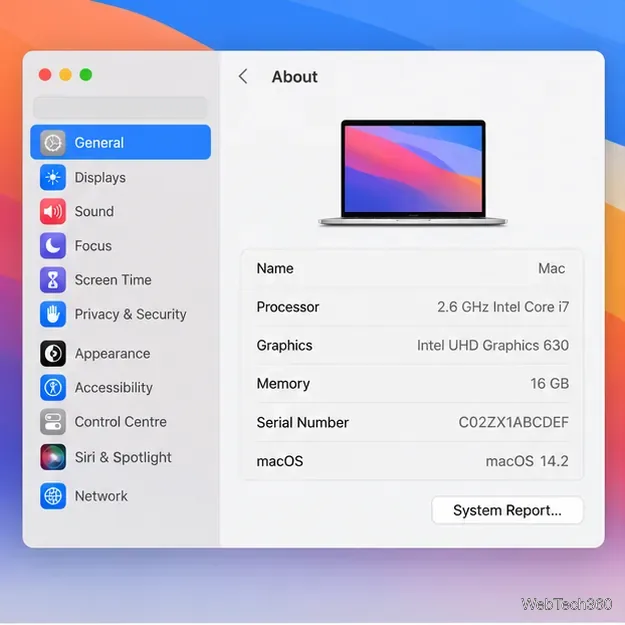Open Network settings label

point(101,496)
